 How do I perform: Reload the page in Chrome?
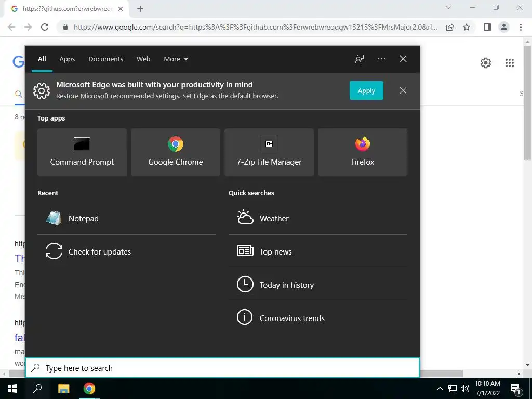45,27
